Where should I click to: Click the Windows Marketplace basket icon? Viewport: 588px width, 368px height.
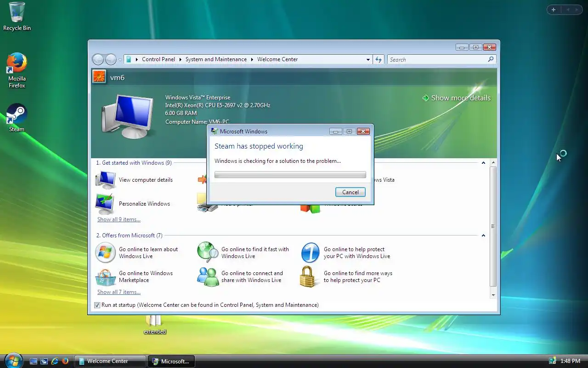tap(105, 277)
